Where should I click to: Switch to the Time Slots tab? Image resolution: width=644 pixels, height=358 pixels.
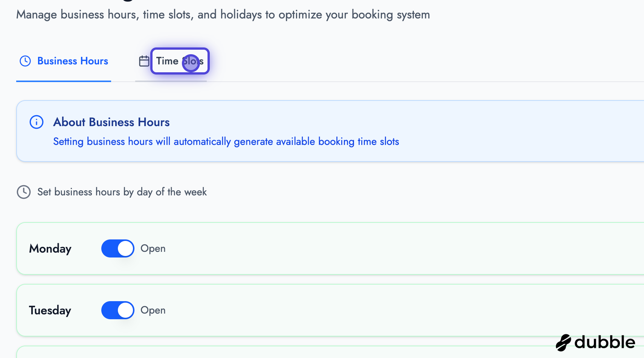180,61
